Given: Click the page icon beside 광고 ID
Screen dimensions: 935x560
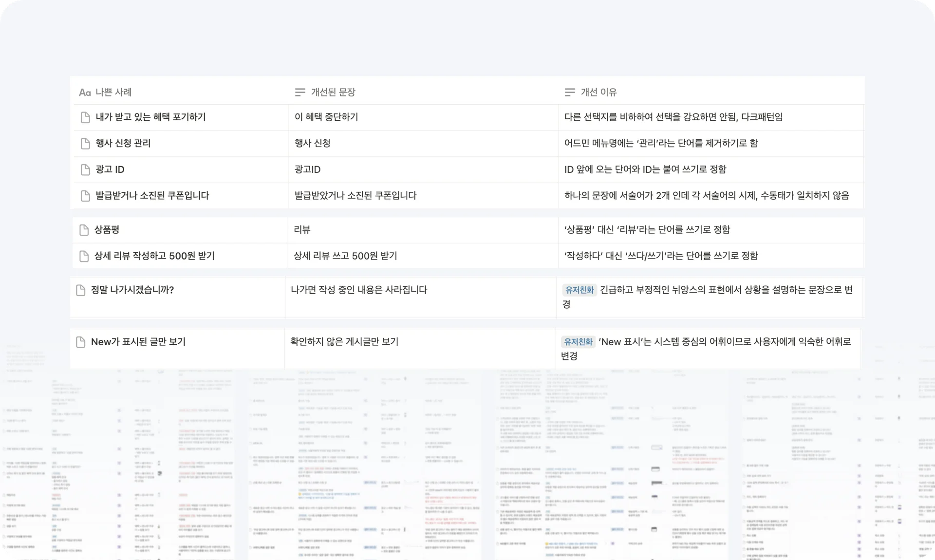Looking at the screenshot, I should click(x=85, y=169).
